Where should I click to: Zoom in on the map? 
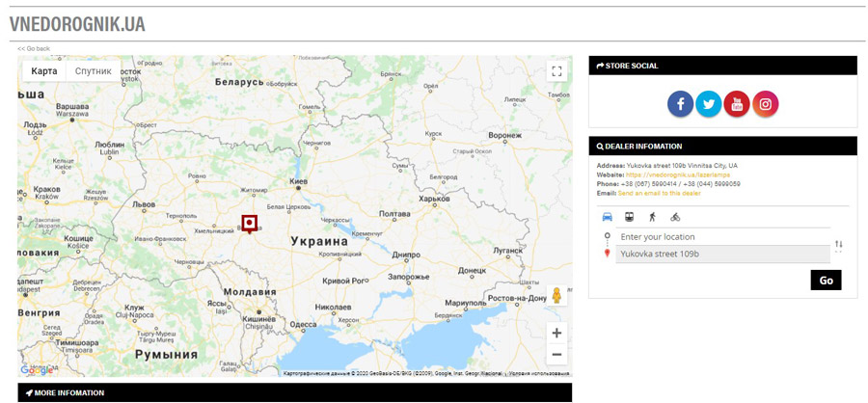[556, 333]
